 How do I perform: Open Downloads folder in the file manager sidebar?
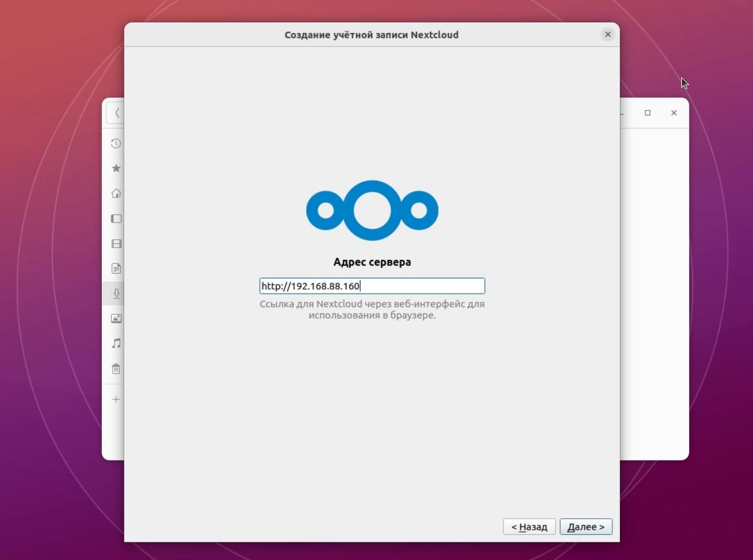[116, 293]
